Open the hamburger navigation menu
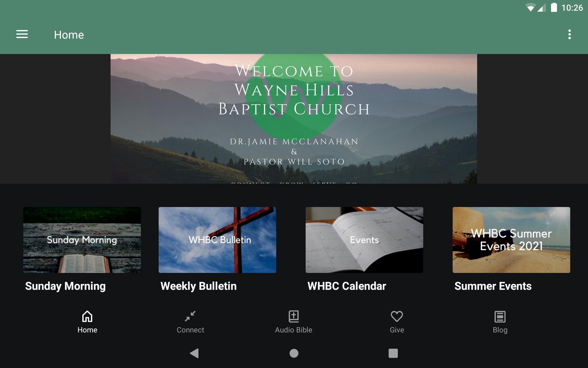The image size is (588, 368). [22, 34]
